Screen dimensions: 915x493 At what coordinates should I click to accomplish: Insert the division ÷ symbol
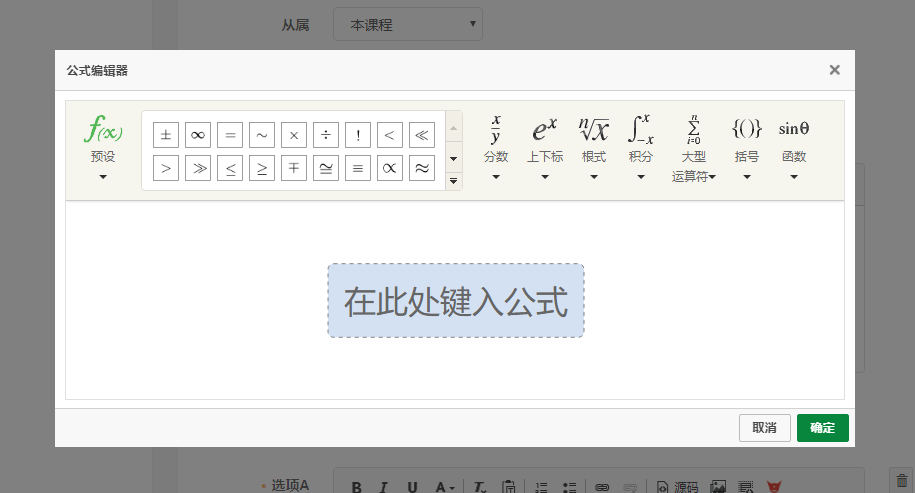pos(326,135)
